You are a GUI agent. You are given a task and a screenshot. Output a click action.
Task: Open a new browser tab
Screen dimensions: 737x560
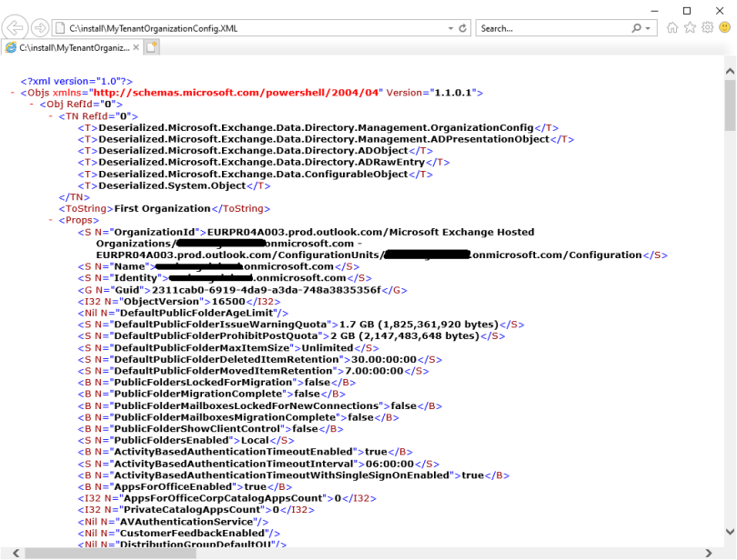[x=152, y=47]
